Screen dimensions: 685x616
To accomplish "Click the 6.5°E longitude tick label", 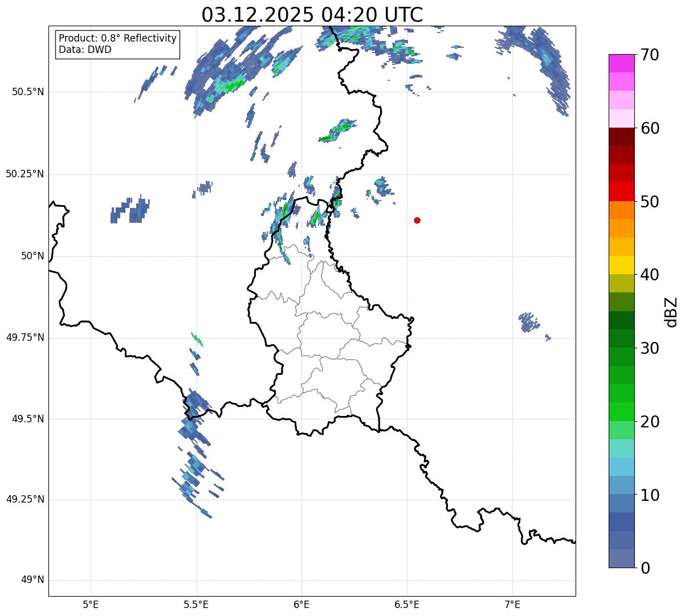I will [x=407, y=604].
